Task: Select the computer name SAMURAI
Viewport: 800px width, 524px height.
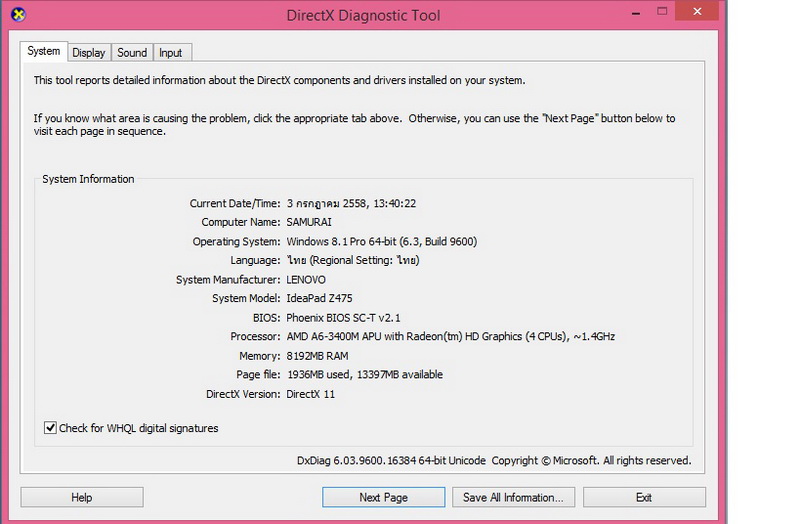Action: pos(309,222)
